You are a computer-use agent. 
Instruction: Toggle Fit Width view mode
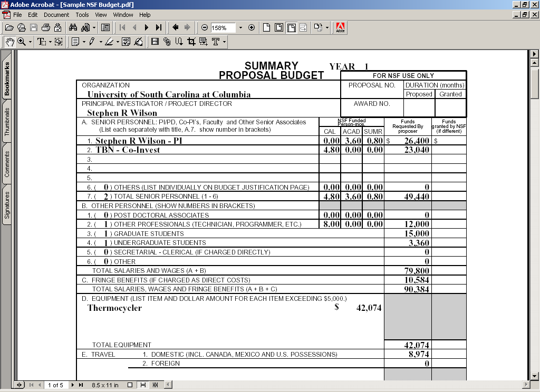coord(291,27)
